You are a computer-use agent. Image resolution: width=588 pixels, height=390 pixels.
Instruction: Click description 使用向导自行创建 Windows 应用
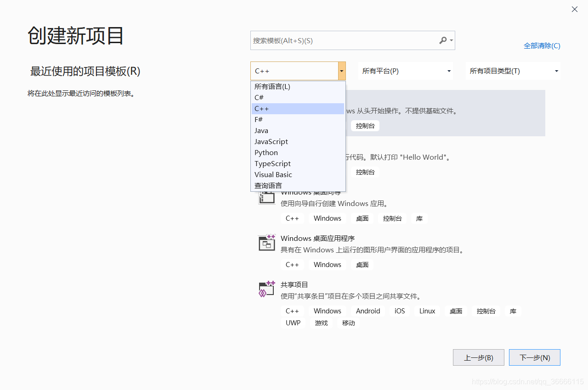click(335, 204)
